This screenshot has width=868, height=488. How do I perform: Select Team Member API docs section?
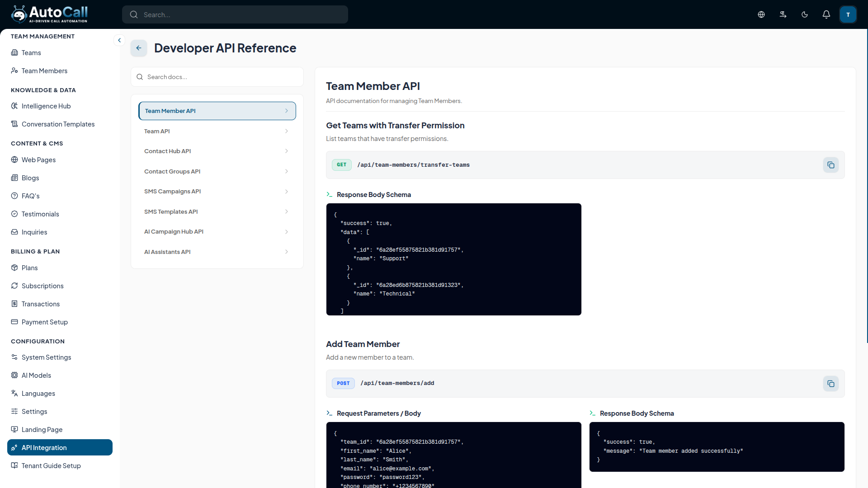[217, 111]
